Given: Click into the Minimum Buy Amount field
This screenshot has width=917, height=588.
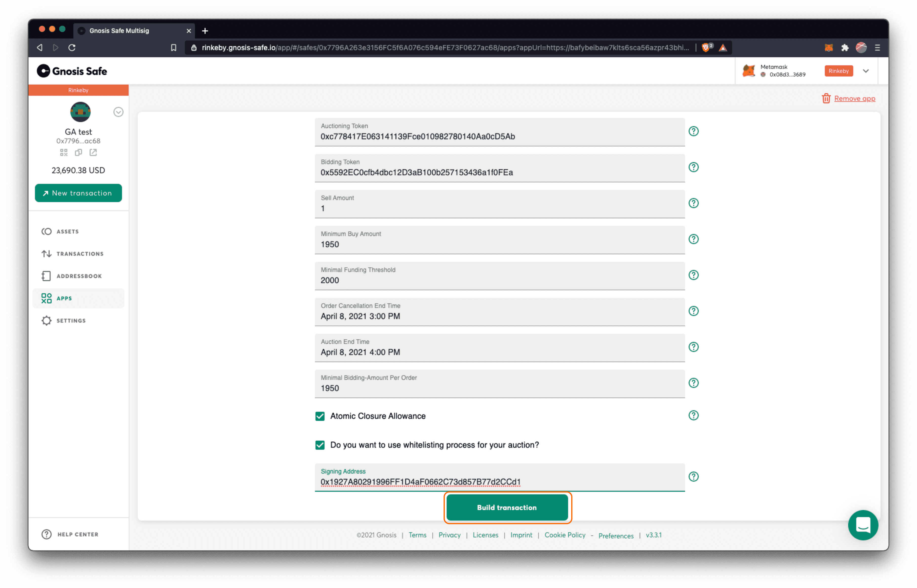Looking at the screenshot, I should 499,240.
